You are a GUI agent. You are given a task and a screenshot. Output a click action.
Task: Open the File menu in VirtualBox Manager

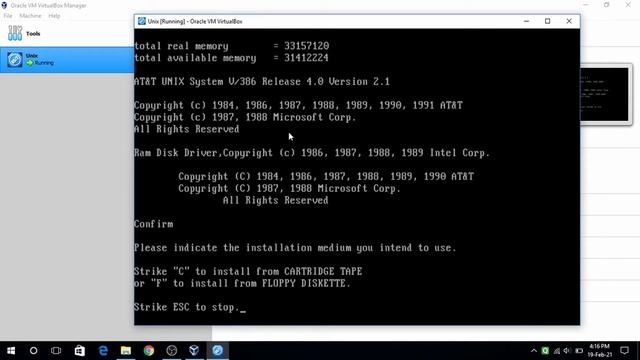[x=8, y=16]
